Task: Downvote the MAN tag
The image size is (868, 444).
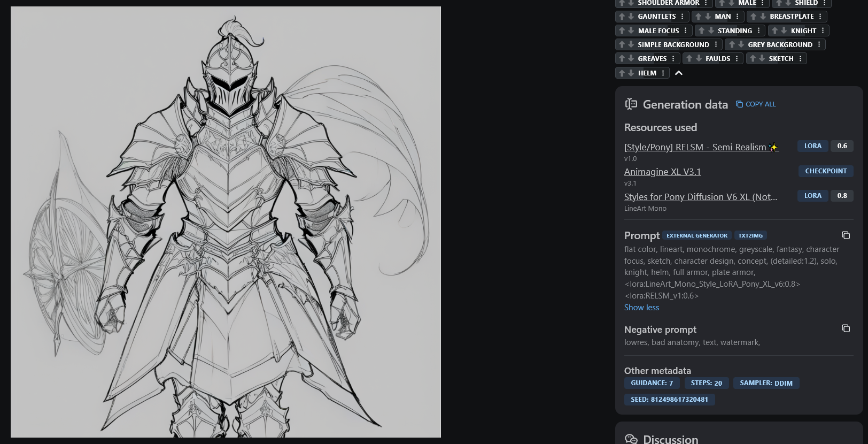Action: [x=708, y=17]
